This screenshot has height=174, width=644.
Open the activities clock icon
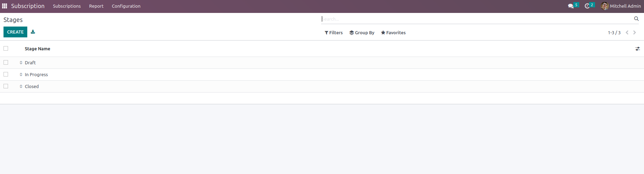[x=587, y=6]
